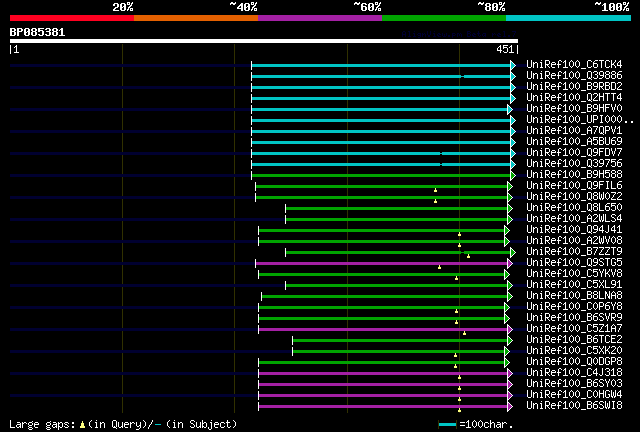Select the UniRef100_C0P6Y8 label
Screen dimensions: 640x432
click(574, 307)
